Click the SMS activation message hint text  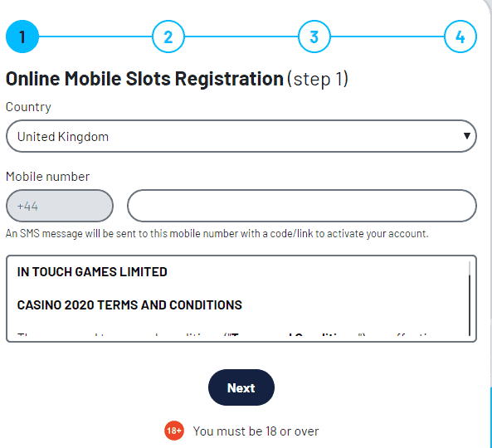[217, 234]
